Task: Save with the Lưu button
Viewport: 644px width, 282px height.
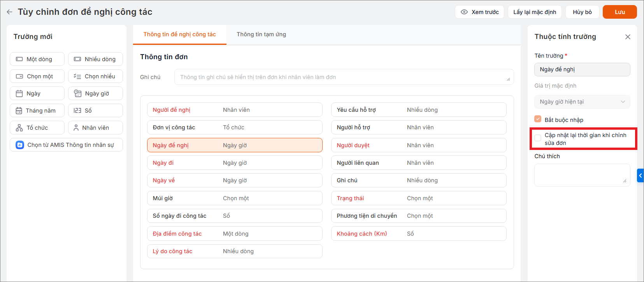Action: 619,12
